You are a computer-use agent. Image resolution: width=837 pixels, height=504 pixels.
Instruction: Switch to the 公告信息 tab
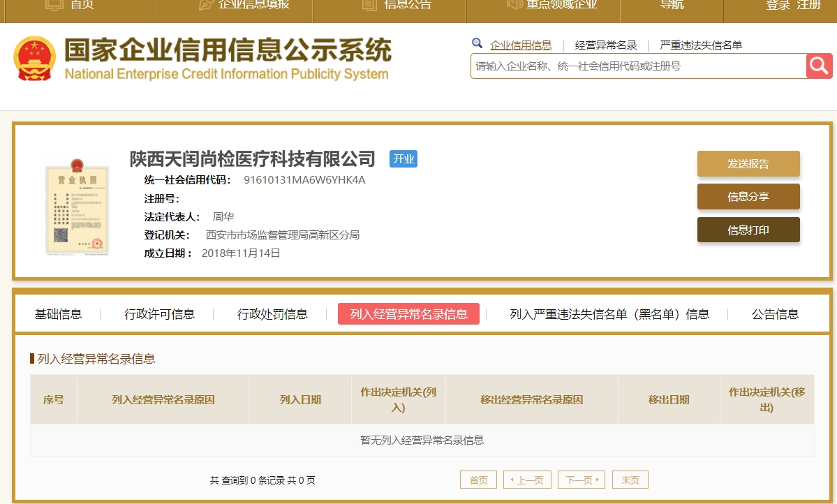tap(776, 314)
